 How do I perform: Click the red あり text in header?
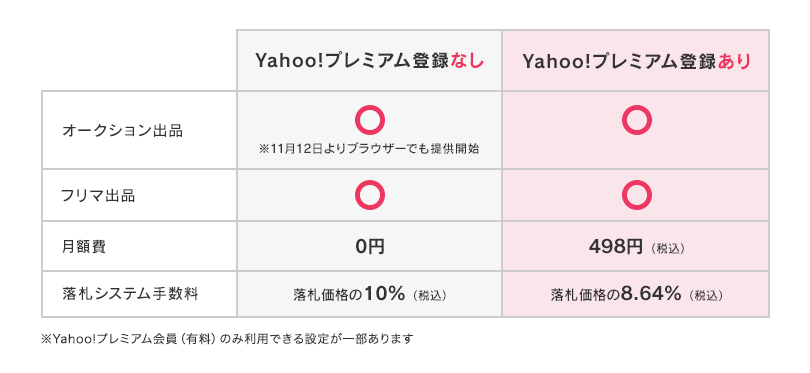pos(734,61)
